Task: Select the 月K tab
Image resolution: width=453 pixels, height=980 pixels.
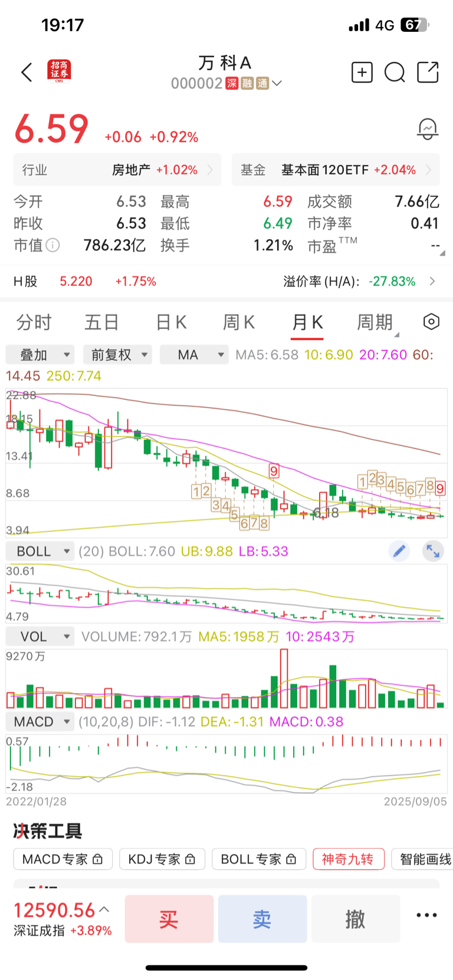Action: coord(307,322)
